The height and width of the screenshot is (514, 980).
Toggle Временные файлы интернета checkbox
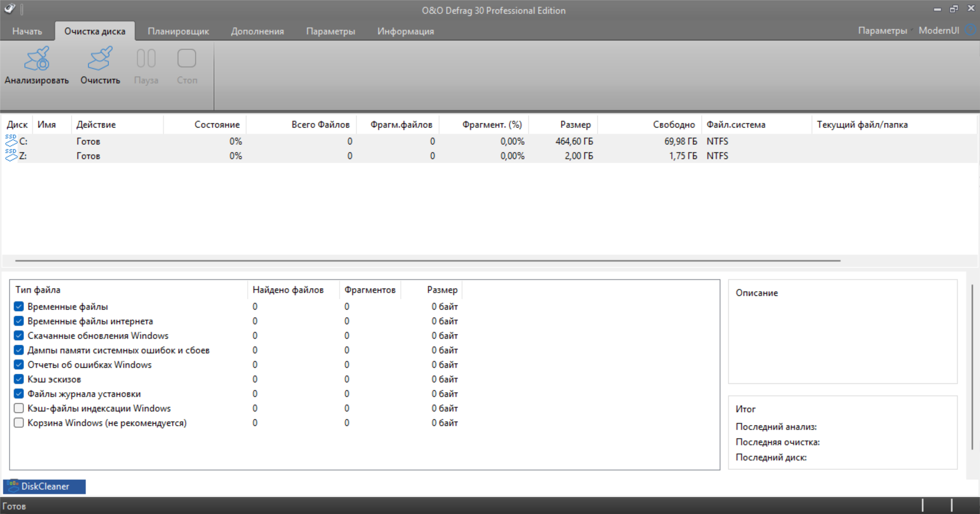click(x=19, y=321)
